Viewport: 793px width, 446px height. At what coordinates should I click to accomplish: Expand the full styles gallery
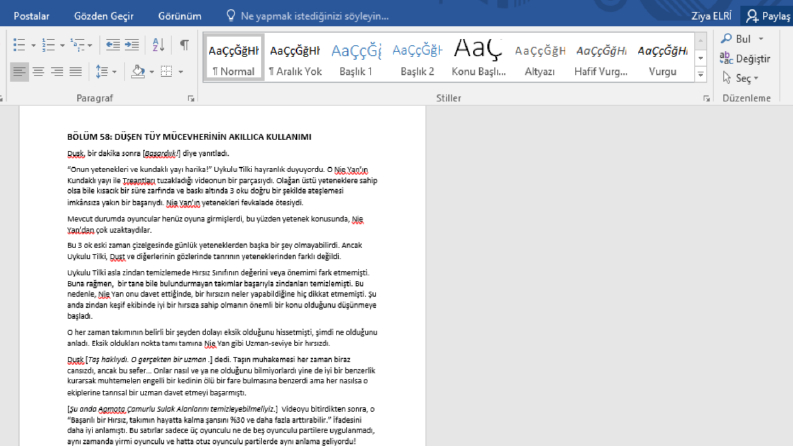click(x=700, y=75)
